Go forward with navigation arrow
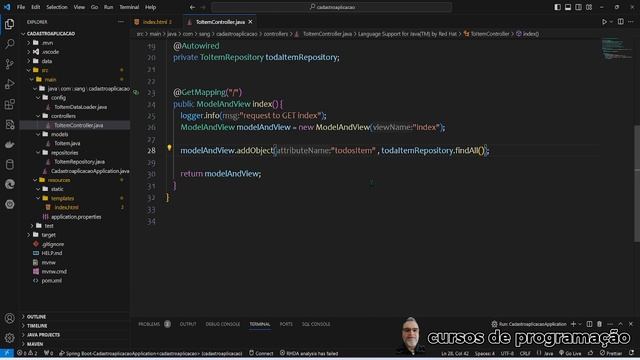The height and width of the screenshot is (360, 640). point(203,7)
